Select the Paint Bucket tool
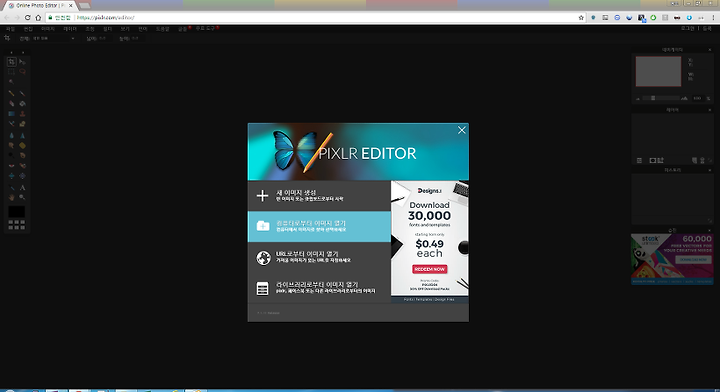 click(22, 103)
